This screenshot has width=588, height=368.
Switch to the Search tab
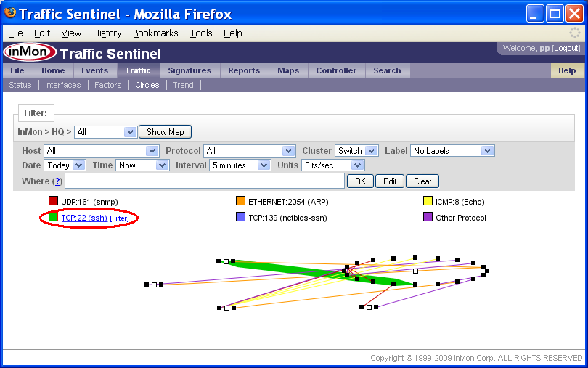pos(388,70)
